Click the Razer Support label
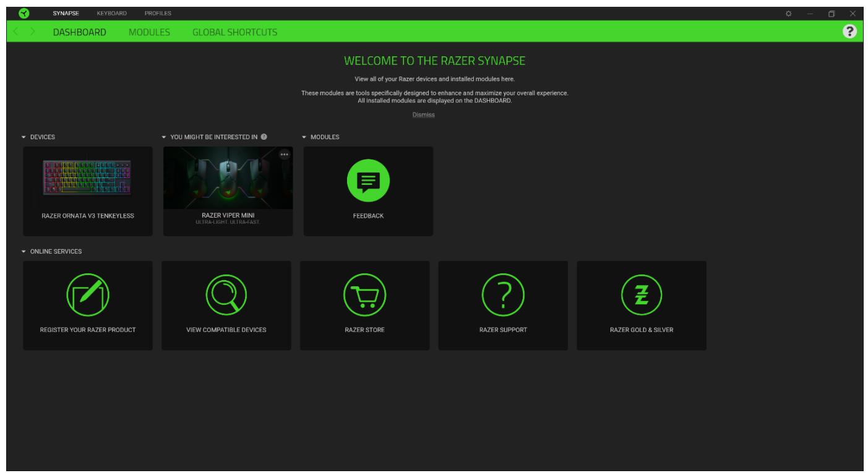Viewport: 868px width, 473px height. click(503, 330)
